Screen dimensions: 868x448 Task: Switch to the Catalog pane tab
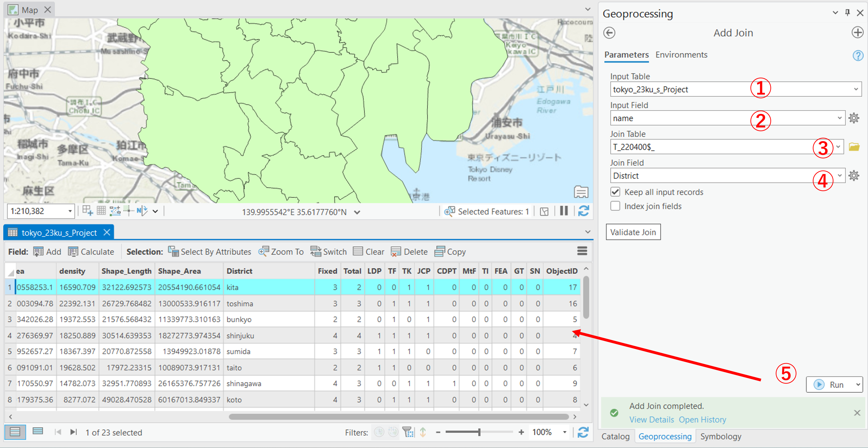click(x=615, y=437)
